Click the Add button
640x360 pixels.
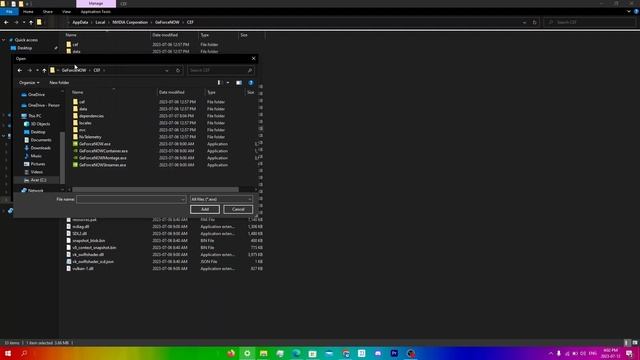205,209
